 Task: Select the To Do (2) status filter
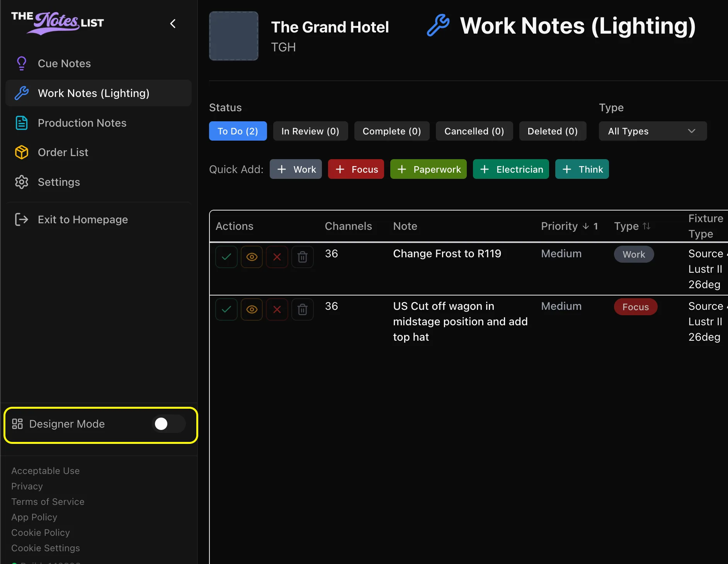pyautogui.click(x=238, y=131)
